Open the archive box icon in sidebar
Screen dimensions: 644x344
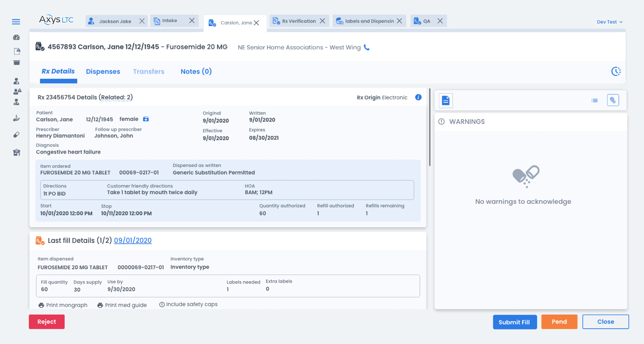click(16, 62)
